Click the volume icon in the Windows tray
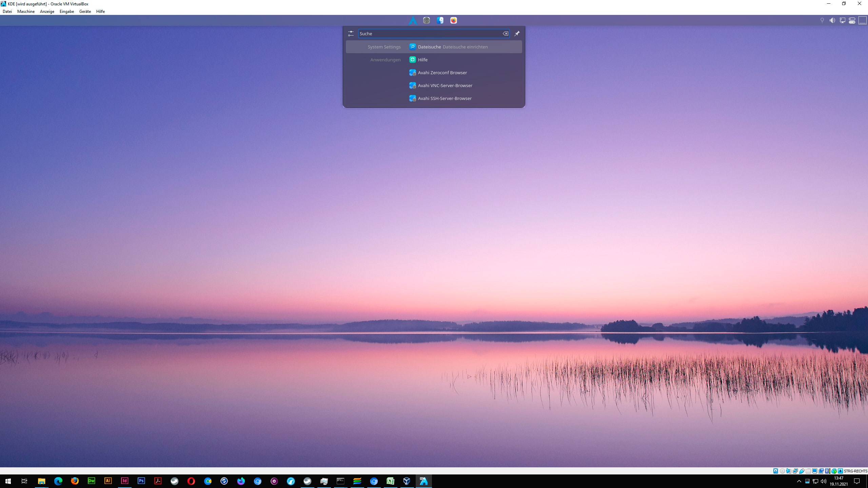Screen dimensions: 868x488 point(824,481)
